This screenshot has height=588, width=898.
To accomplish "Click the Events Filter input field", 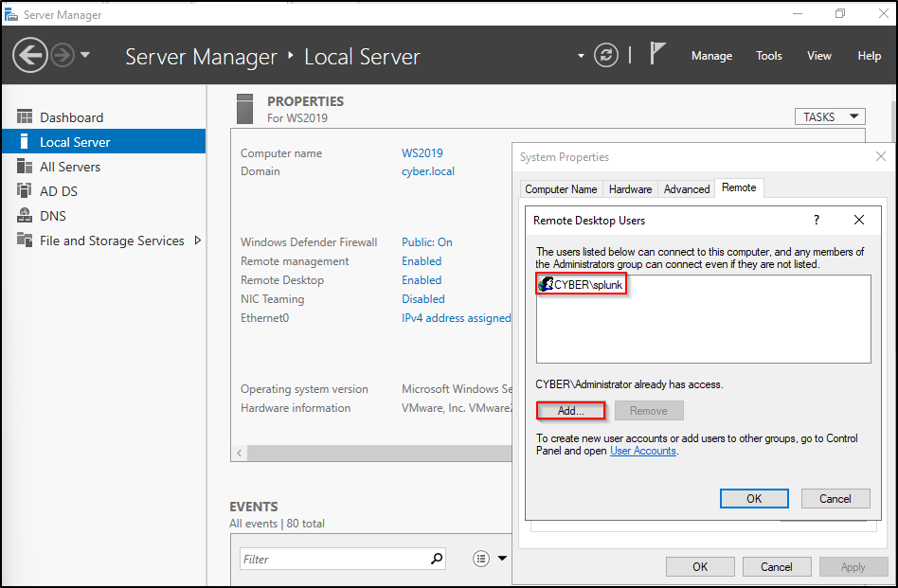I will tap(334, 559).
